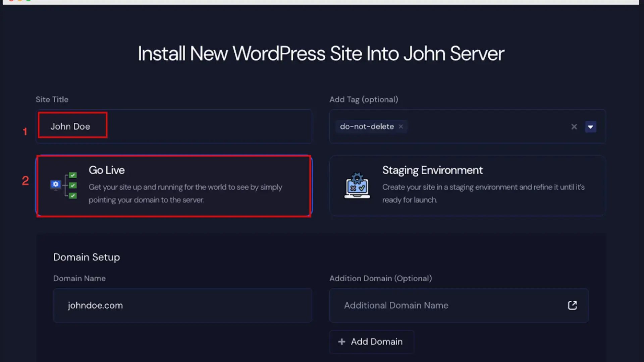Viewport: 644px width, 362px height.
Task: Click the Domain Name label
Action: (x=79, y=279)
